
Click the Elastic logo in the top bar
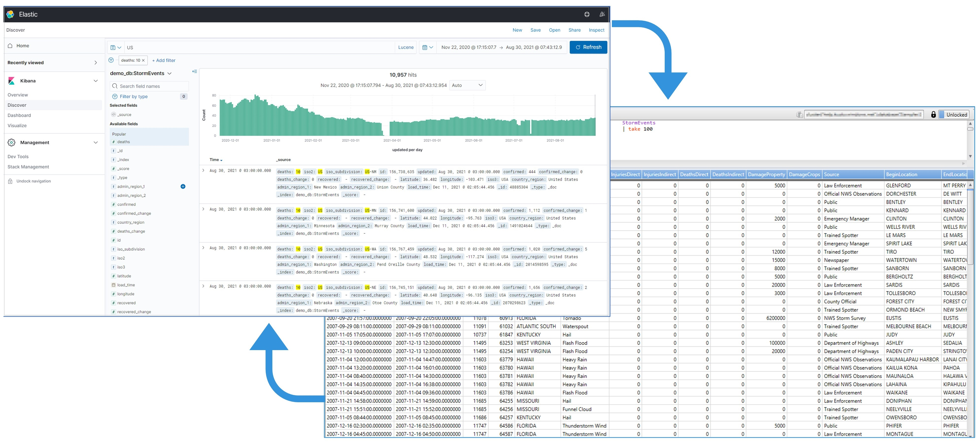(10, 14)
